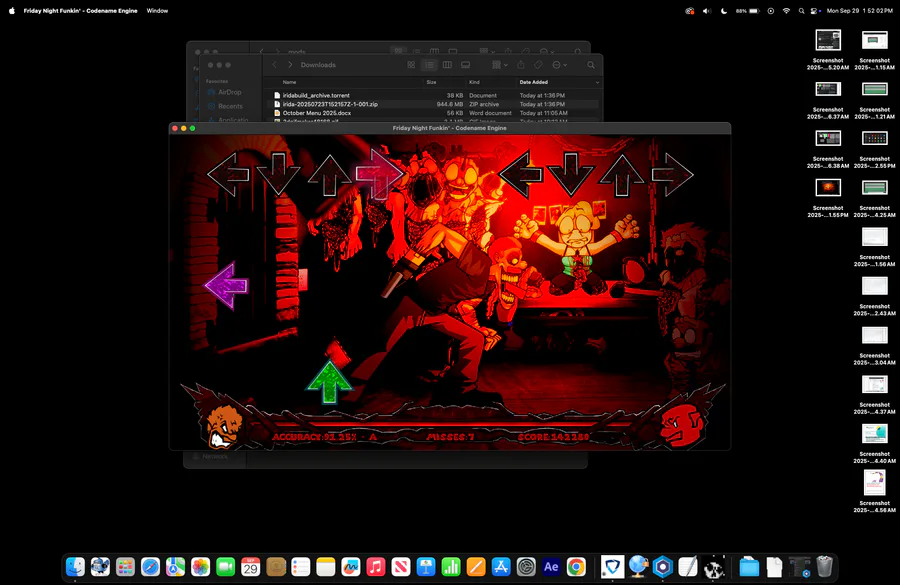Open volume control in menu bar
Screen dimensions: 900x585
[707, 11]
